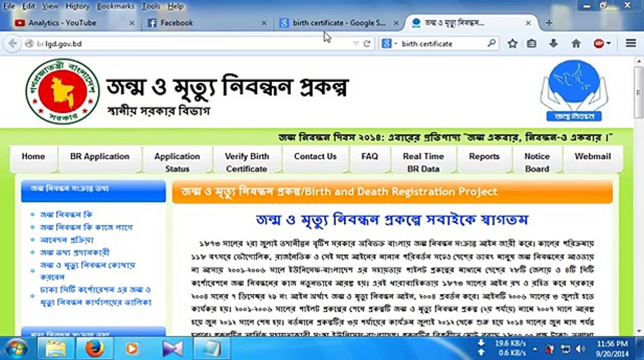Image resolution: width=644 pixels, height=360 pixels.
Task: Open a new tab with plus
Action: coord(549,23)
